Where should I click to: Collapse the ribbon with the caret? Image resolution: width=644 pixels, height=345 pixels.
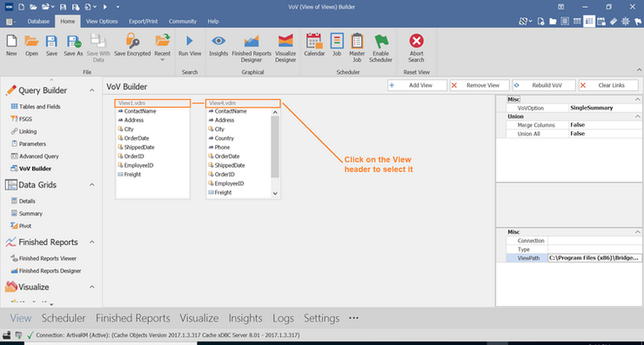point(639,70)
